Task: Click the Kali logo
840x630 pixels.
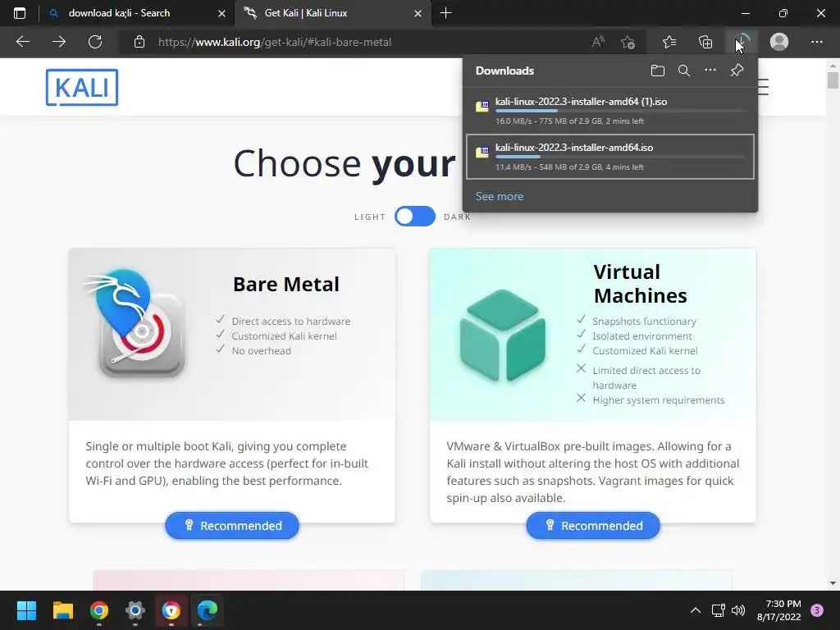Action: 82,87
